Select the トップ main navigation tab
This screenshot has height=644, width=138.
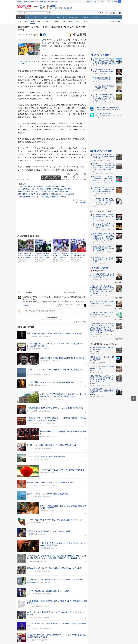pyautogui.click(x=20, y=17)
